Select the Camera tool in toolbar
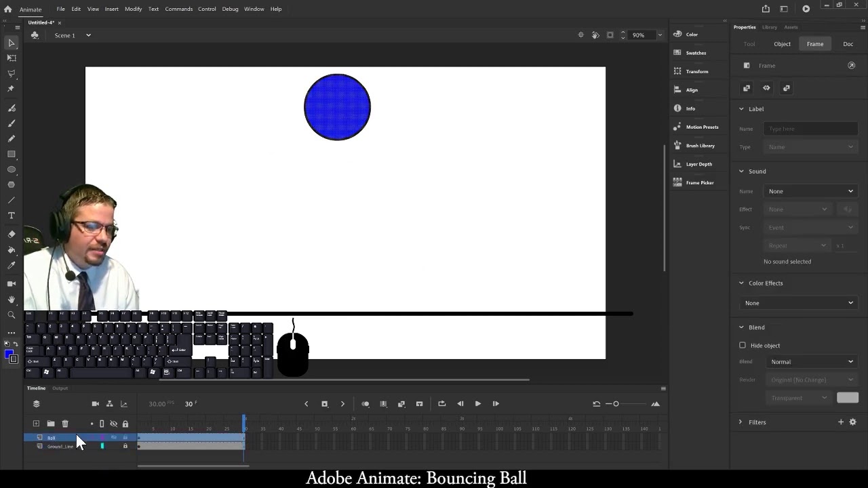The width and height of the screenshot is (868, 488). click(12, 284)
